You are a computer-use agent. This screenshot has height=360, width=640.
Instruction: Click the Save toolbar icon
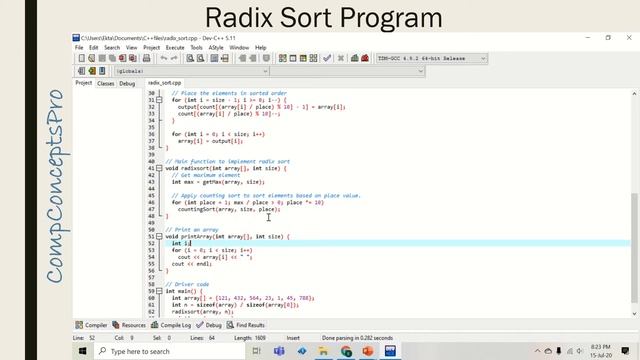[102, 58]
